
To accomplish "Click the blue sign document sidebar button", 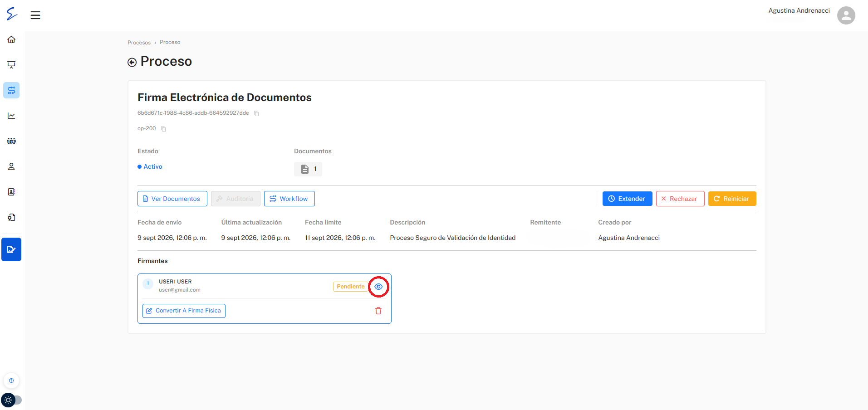I will point(11,249).
